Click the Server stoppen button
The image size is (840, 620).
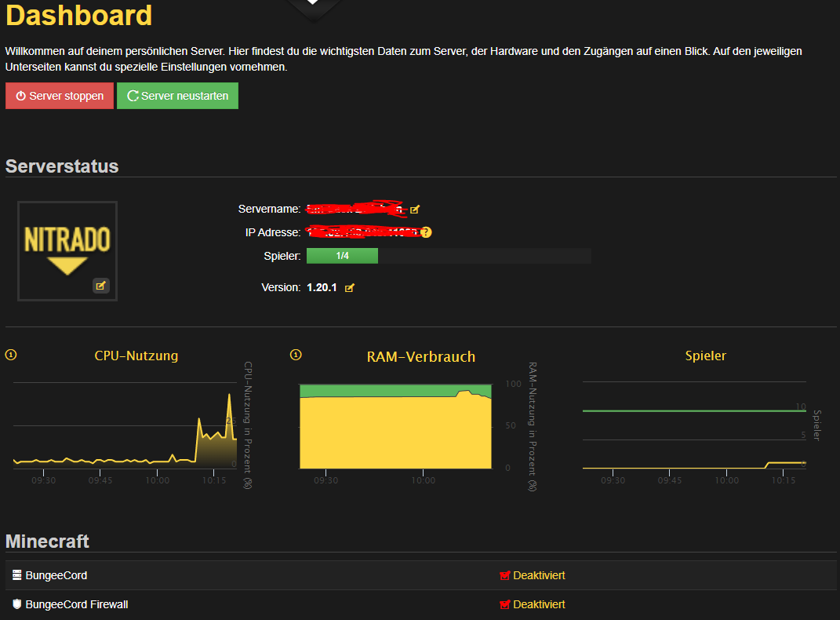(x=59, y=95)
